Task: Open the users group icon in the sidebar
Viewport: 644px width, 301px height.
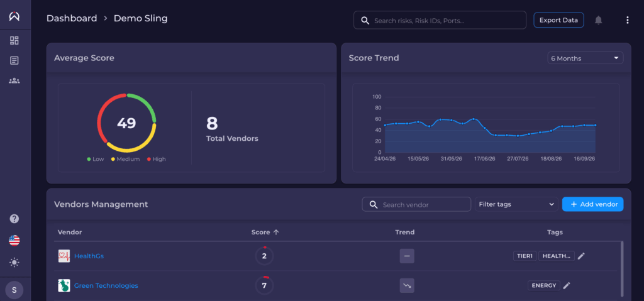Action: pyautogui.click(x=14, y=80)
